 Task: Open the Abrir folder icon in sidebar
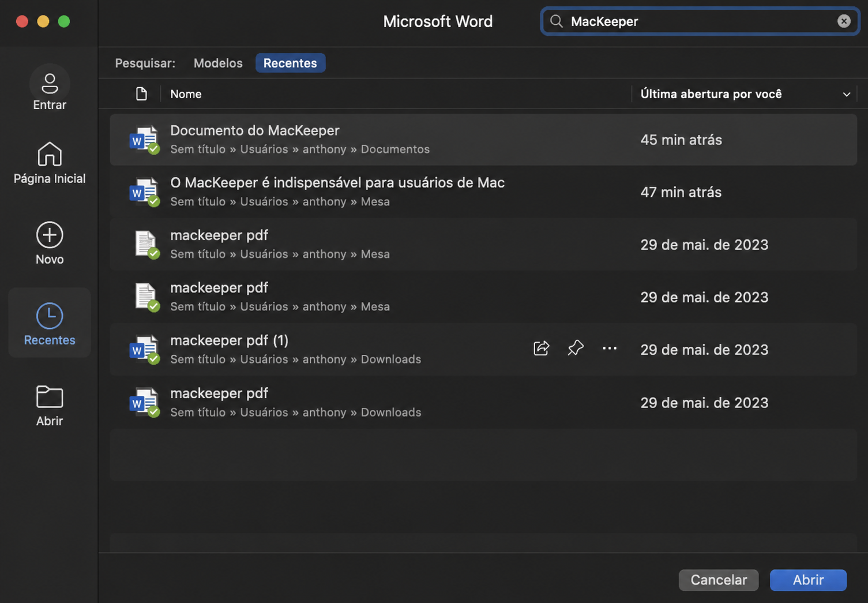[50, 397]
